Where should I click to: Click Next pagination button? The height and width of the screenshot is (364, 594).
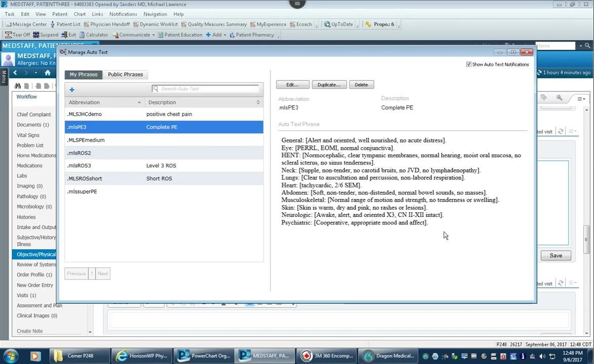103,274
